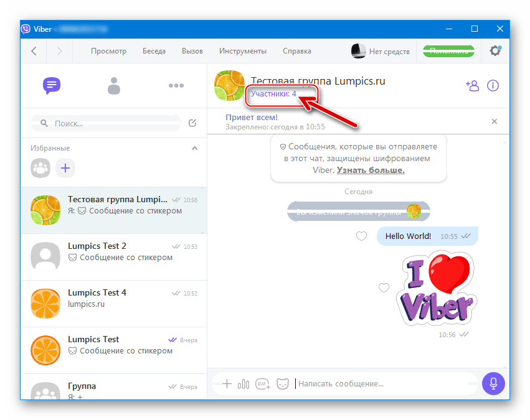Image resolution: width=530 pixels, height=420 pixels.
Task: Click the compose new message icon
Action: coord(192,123)
